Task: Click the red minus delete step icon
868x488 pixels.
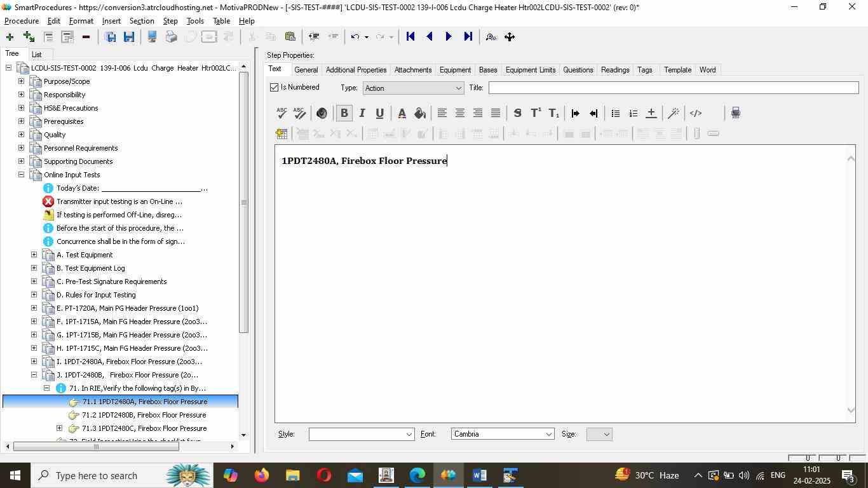Action: tap(86, 37)
